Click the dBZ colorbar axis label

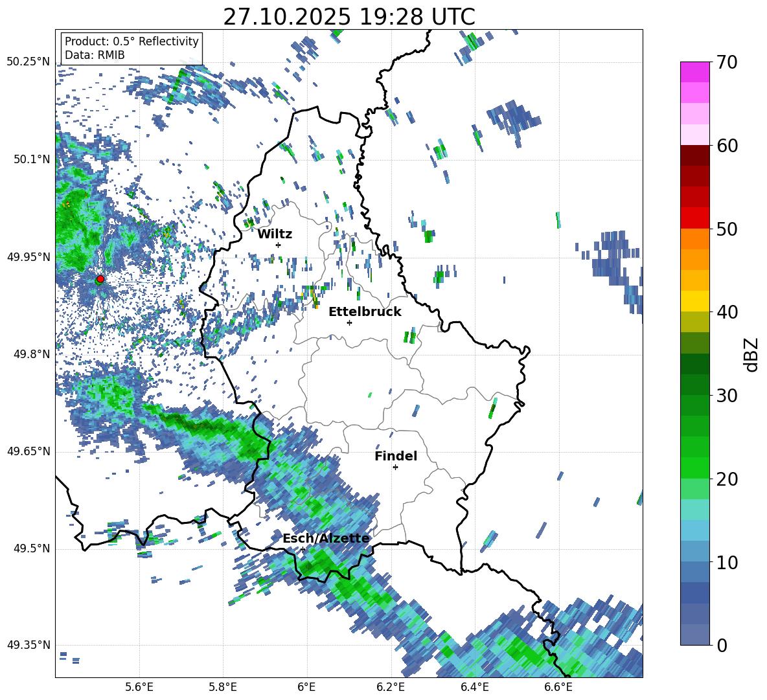pos(752,354)
